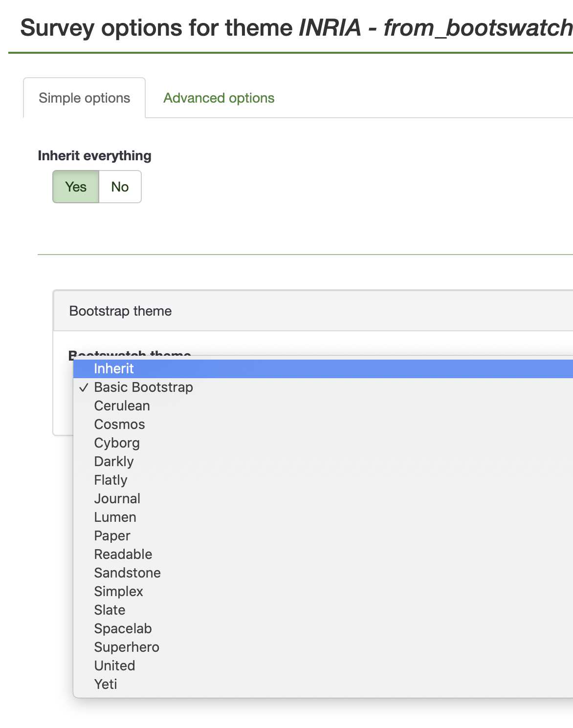
Task: Choose Journal from the theme list
Action: (x=117, y=499)
